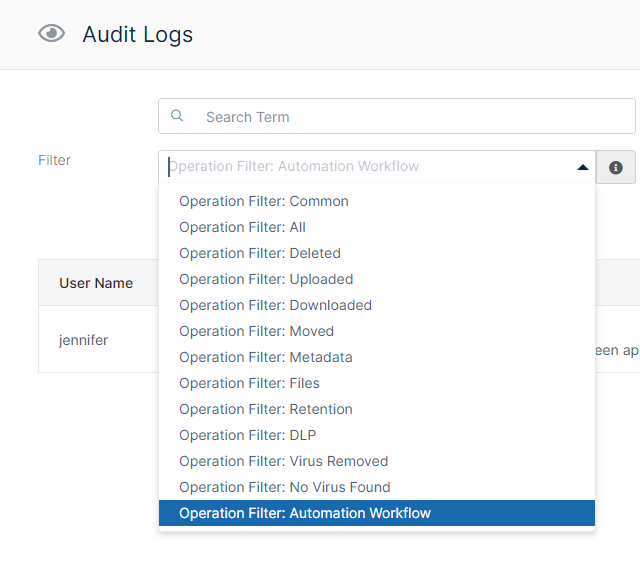The height and width of the screenshot is (563, 640).
Task: Click the filter info icon button
Action: point(615,167)
